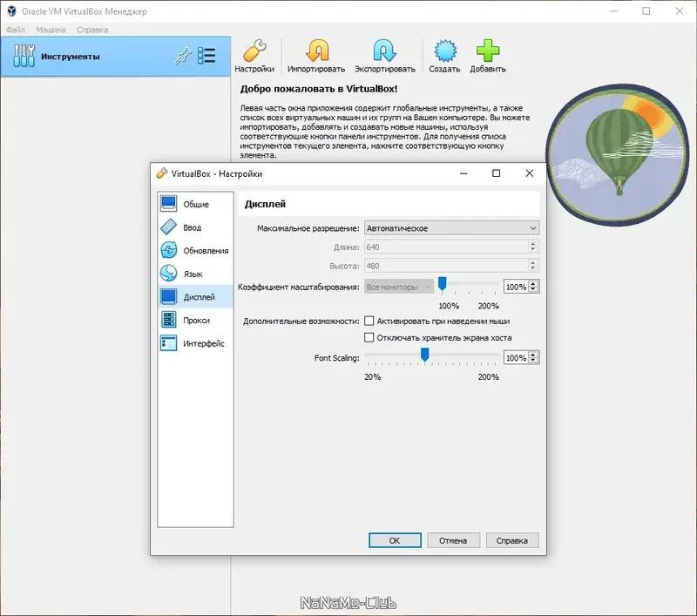Image resolution: width=697 pixels, height=616 pixels.
Task: Click the pin icon in Инструменты row
Action: 183,56
